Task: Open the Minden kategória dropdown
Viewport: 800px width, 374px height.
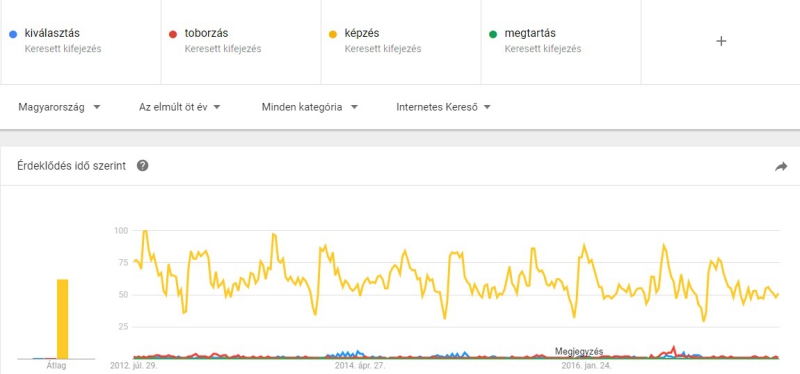Action: click(x=310, y=108)
